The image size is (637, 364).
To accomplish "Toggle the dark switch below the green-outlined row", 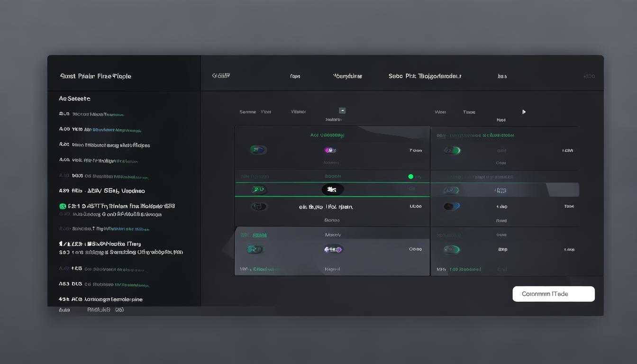I will 258,207.
